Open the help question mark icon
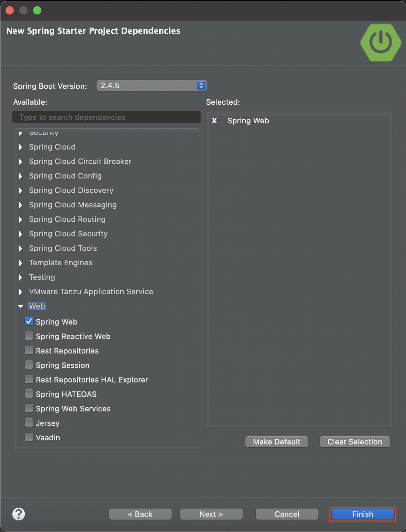The height and width of the screenshot is (532, 406). point(19,514)
